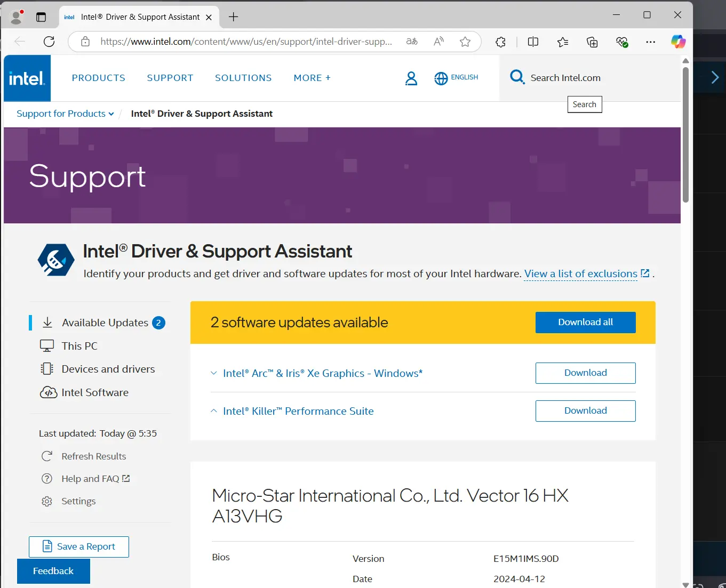Expand Support for Products breadcrumb dropdown
The height and width of the screenshot is (588, 726).
coord(111,114)
